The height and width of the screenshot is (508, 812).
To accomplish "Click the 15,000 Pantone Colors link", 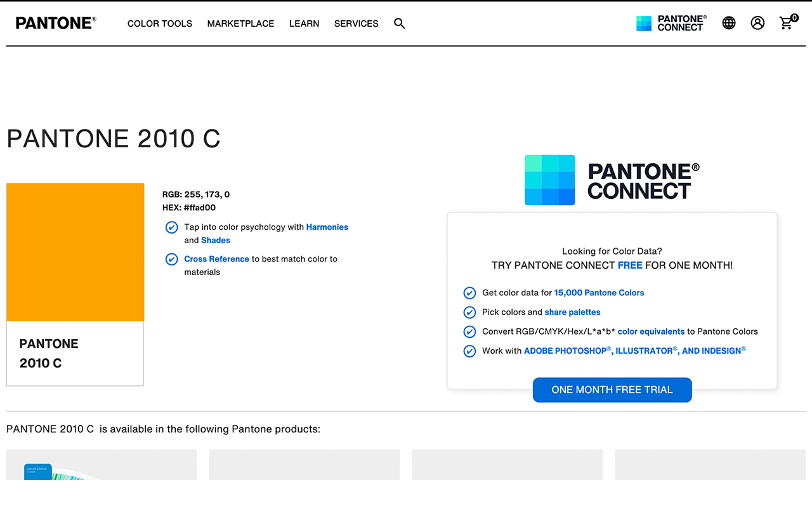I will [x=599, y=293].
